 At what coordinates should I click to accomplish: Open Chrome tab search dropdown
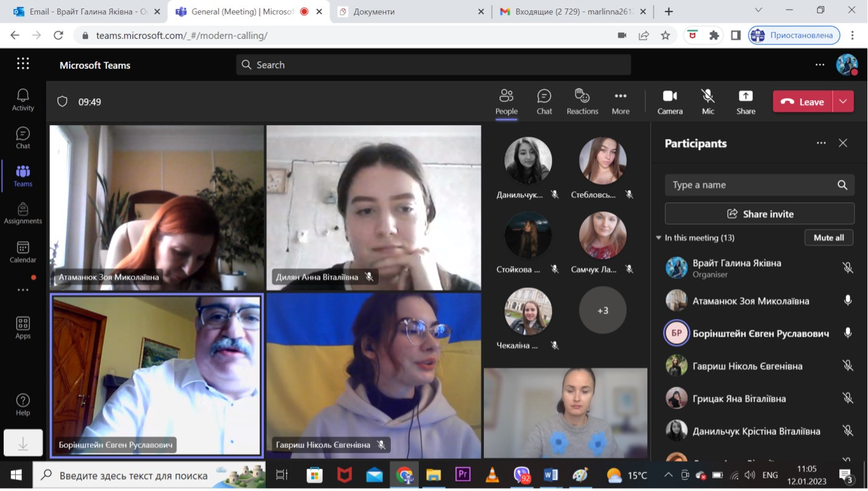[758, 10]
